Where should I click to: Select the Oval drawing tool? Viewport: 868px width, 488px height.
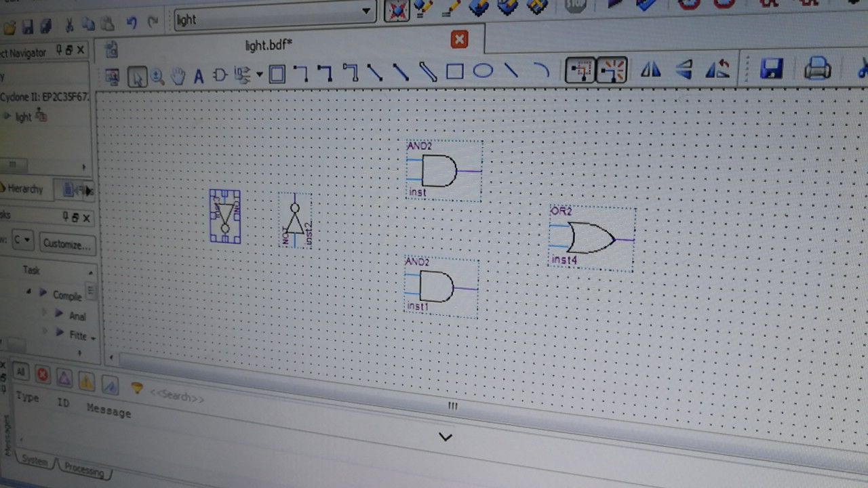tap(483, 70)
